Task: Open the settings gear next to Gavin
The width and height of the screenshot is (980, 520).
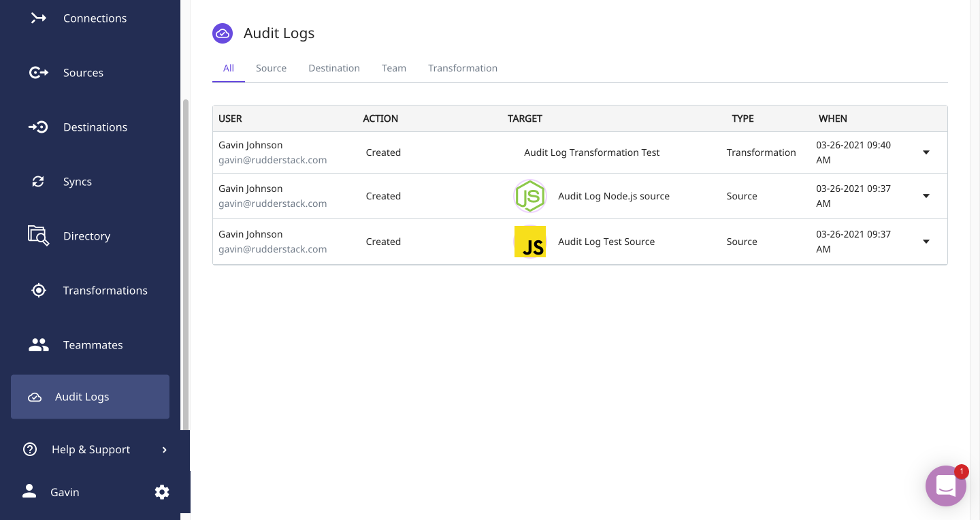Action: [162, 492]
